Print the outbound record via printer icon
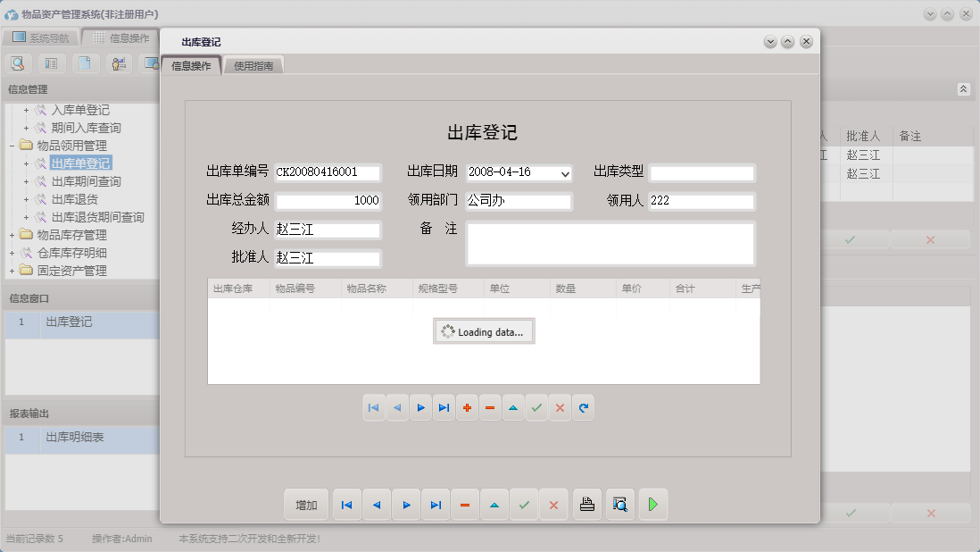 pos(586,504)
